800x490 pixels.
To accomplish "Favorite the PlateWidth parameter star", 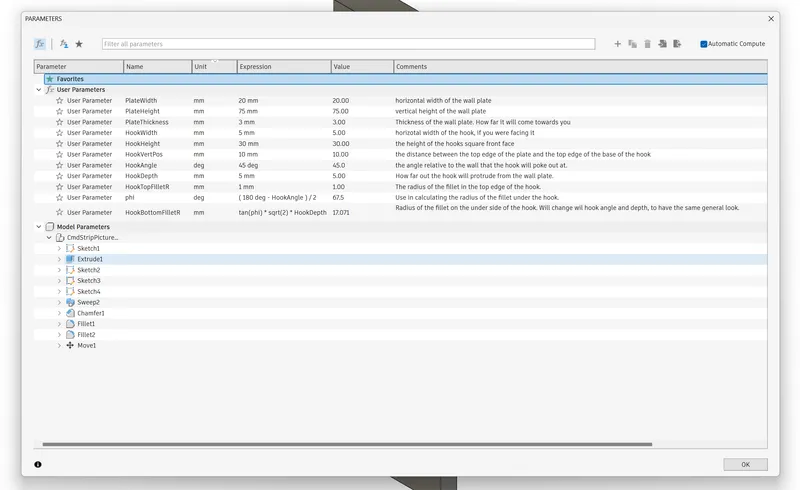I will (60, 101).
